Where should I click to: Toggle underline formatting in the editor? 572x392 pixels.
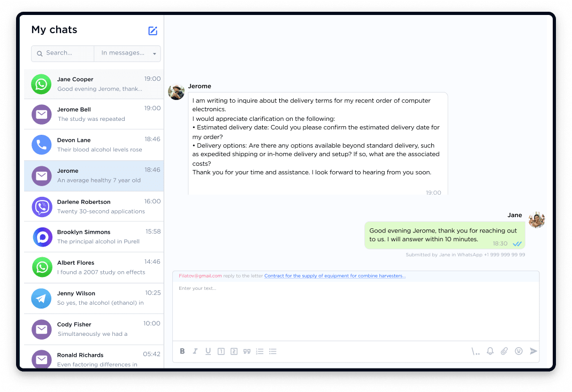pyautogui.click(x=208, y=351)
